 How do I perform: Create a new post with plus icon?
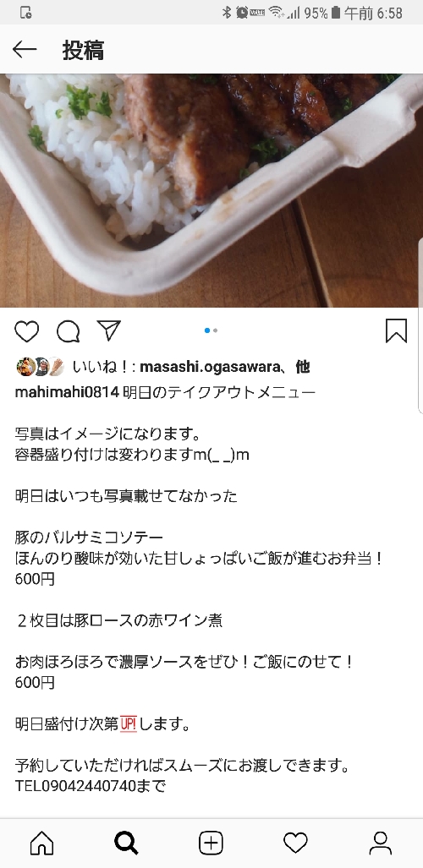pos(211,843)
